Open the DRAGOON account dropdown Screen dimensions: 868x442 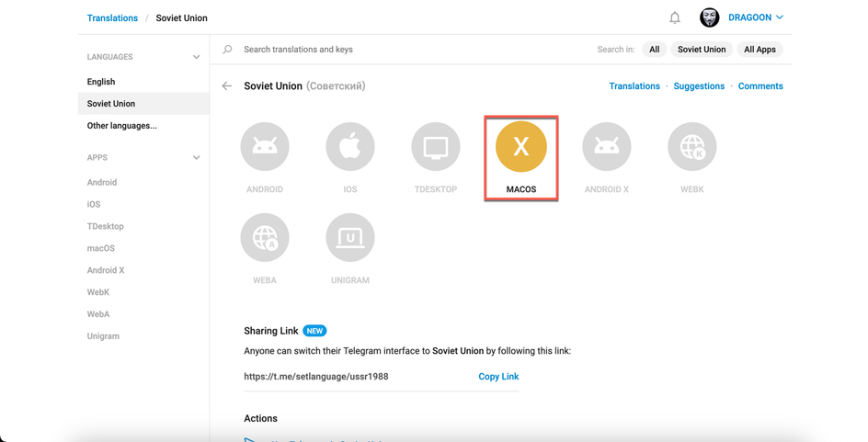pyautogui.click(x=756, y=17)
